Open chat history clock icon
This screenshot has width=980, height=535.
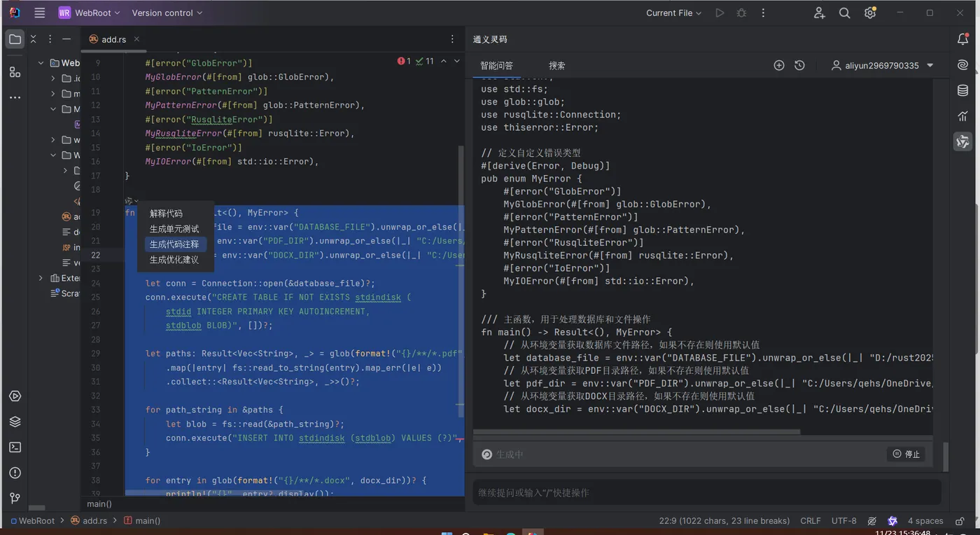click(x=799, y=65)
